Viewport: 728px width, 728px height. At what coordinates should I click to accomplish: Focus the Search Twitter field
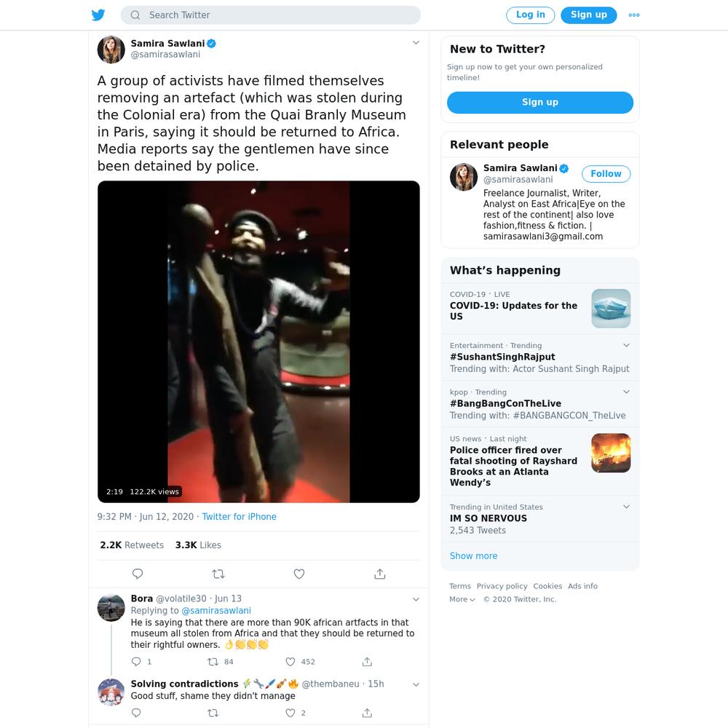[271, 15]
